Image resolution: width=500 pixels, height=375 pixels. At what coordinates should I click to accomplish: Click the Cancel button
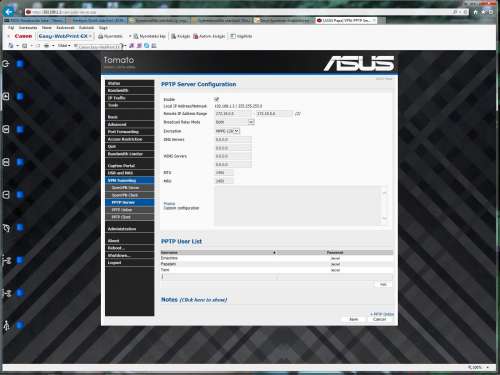379,319
